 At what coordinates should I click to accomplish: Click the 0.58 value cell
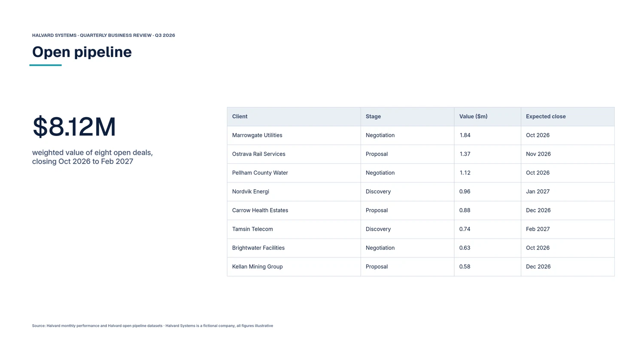pyautogui.click(x=488, y=267)
